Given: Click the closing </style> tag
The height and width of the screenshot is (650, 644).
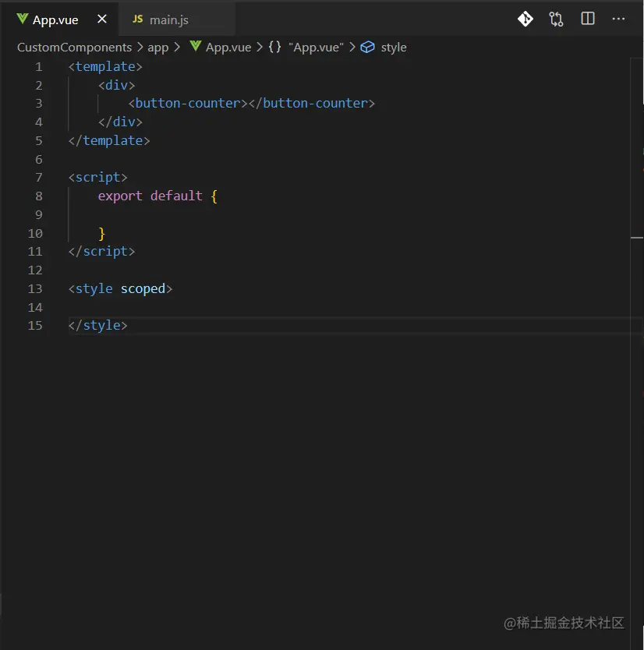Looking at the screenshot, I should (x=98, y=326).
